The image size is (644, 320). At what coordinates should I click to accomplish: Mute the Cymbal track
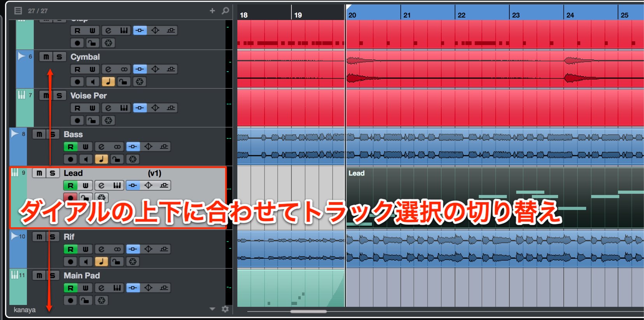click(46, 57)
